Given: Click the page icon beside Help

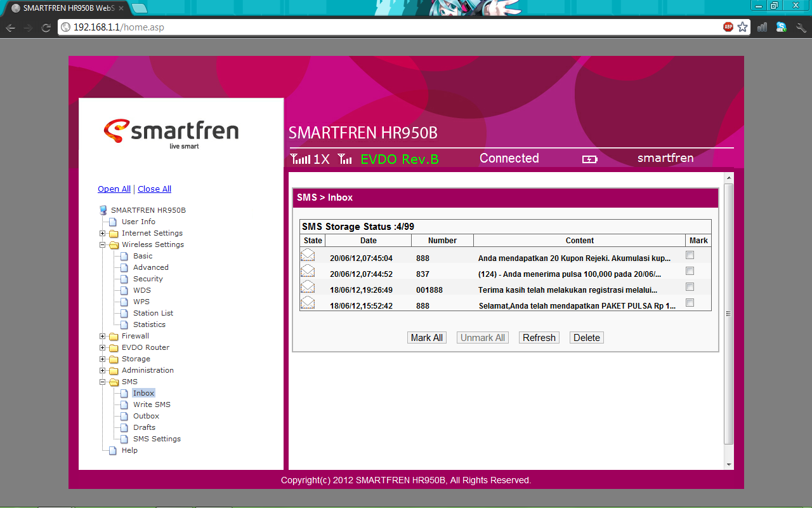Looking at the screenshot, I should click(x=112, y=450).
